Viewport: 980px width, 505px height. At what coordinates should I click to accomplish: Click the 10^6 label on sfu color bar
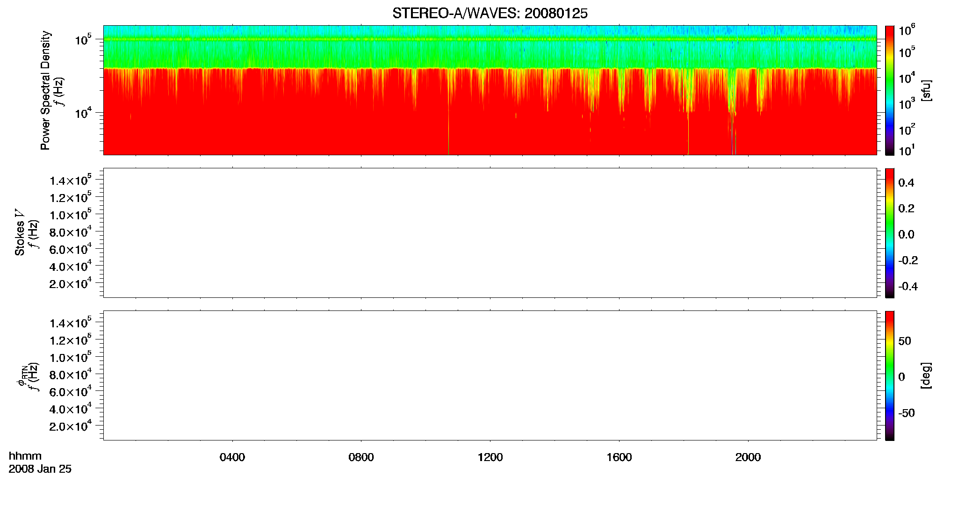[907, 30]
